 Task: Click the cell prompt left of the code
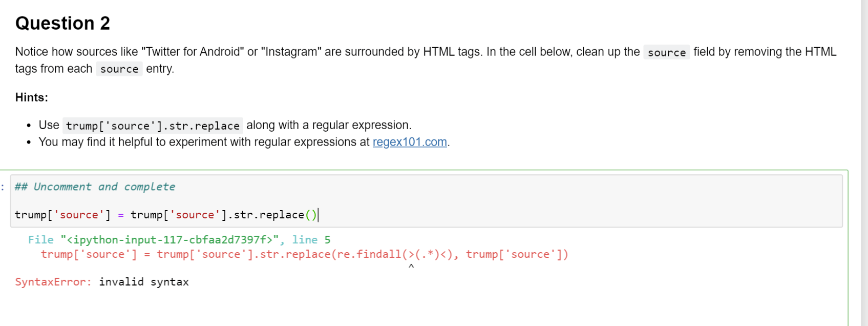3,187
